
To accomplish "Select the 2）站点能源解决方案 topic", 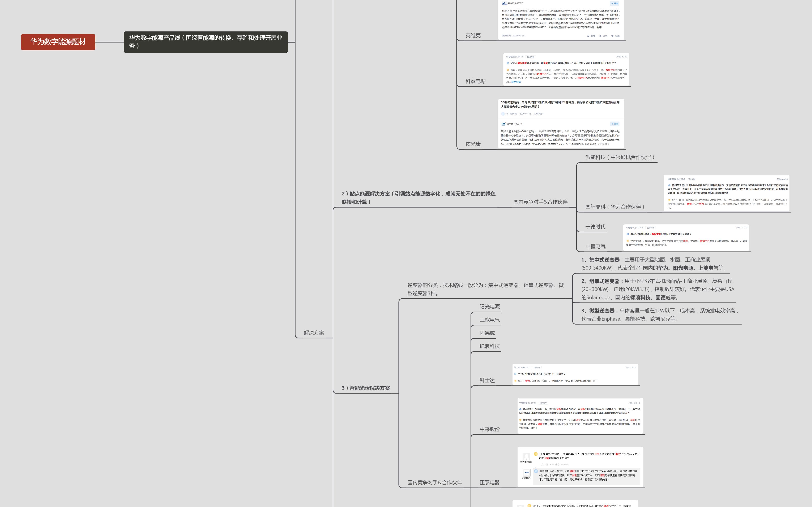I will click(418, 198).
